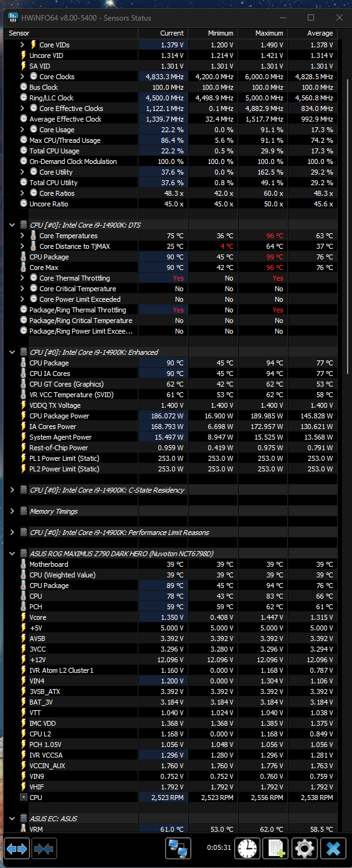Click the fan icon beside CPU RPM

coord(24,798)
